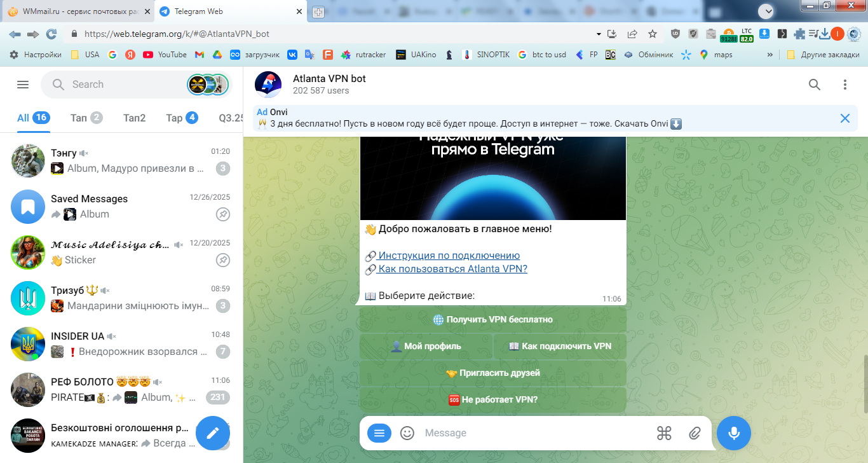The image size is (868, 463).
Task: Select the All chats folder tab
Action: [x=34, y=118]
